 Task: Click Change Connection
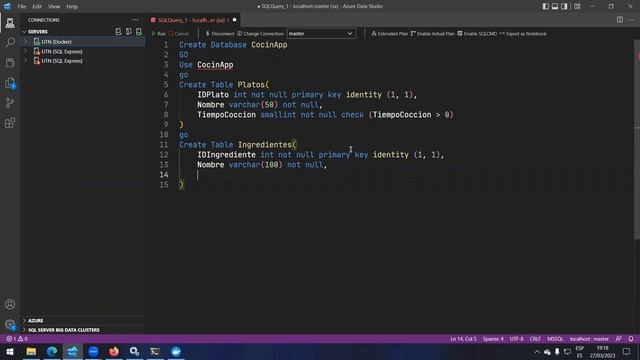point(260,34)
